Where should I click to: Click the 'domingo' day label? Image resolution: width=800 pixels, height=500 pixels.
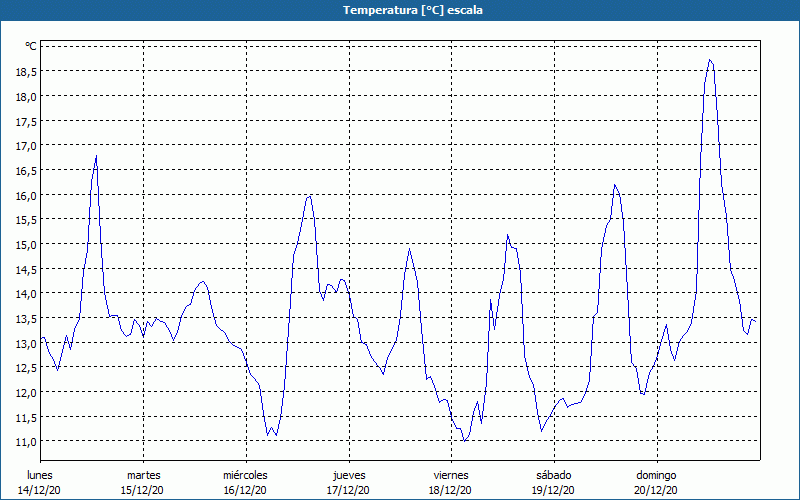tap(657, 475)
